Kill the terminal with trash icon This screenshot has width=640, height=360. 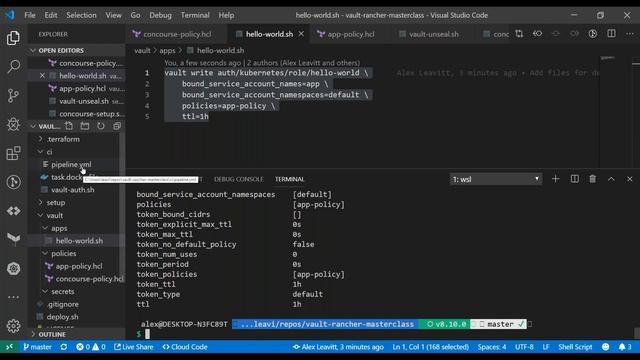(593, 179)
